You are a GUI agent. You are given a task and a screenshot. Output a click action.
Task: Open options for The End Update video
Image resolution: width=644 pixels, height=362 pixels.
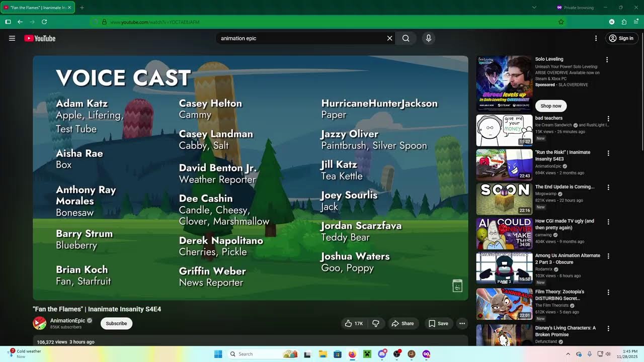click(608, 188)
